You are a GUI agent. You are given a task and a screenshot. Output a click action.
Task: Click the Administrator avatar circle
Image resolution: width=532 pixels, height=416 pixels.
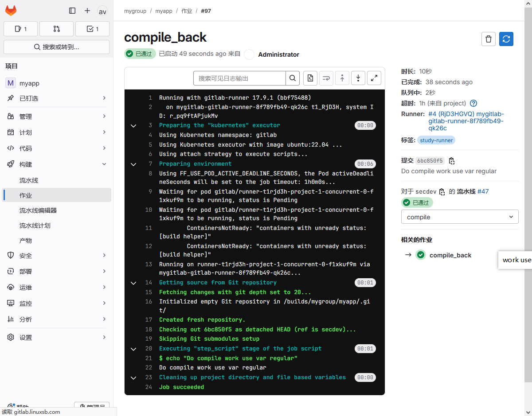[250, 54]
